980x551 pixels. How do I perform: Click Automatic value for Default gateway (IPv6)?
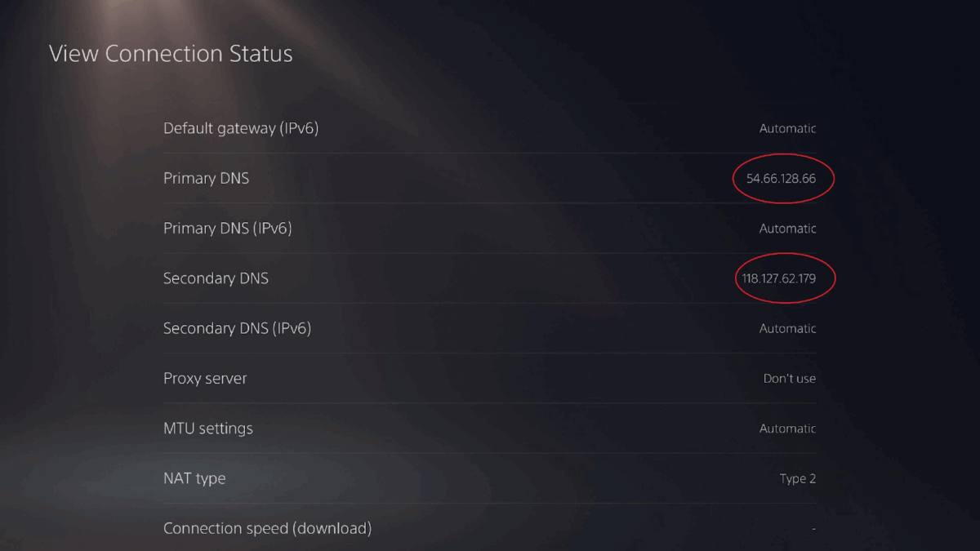tap(787, 128)
